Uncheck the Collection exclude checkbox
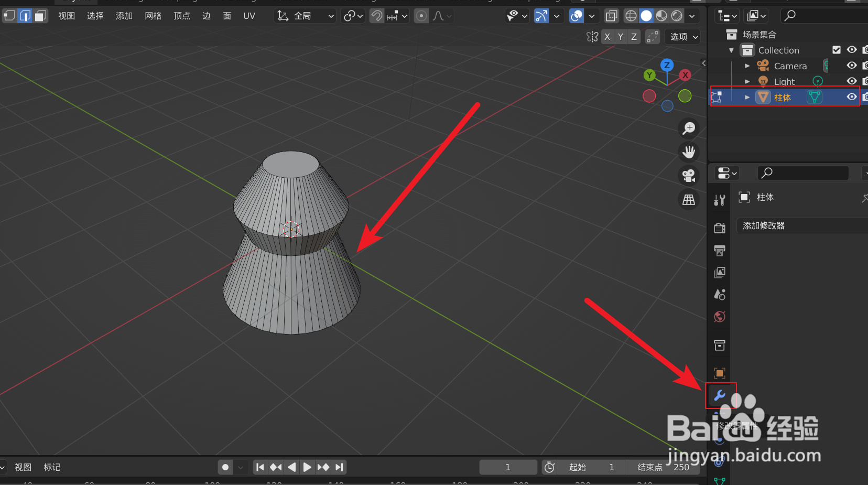 [x=837, y=50]
